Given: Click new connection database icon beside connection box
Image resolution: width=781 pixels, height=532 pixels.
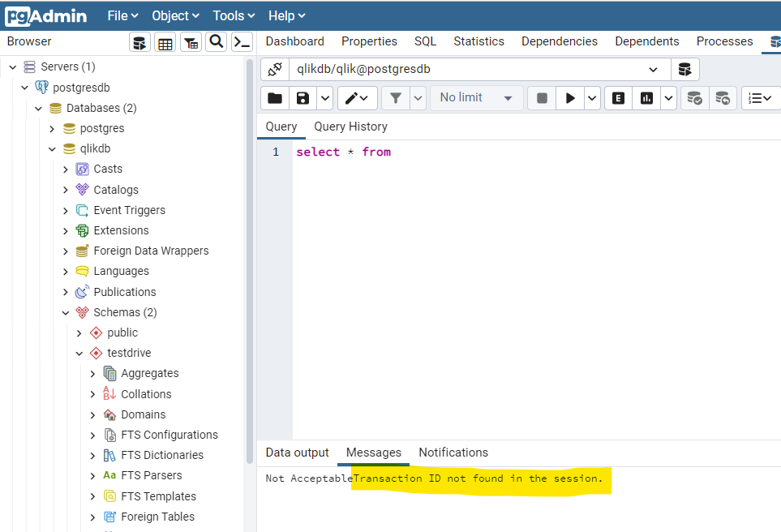Looking at the screenshot, I should 684,69.
